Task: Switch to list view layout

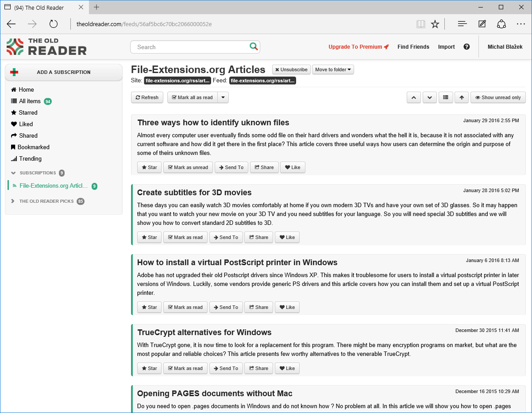Action: 446,97
